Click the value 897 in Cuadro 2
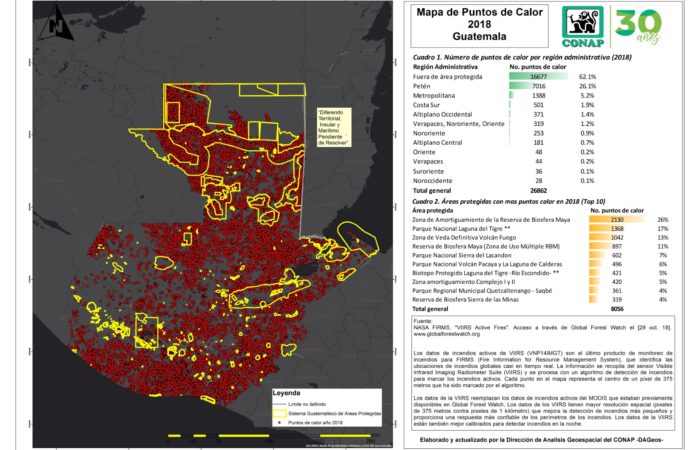The width and height of the screenshot is (700, 450). pyautogui.click(x=617, y=246)
